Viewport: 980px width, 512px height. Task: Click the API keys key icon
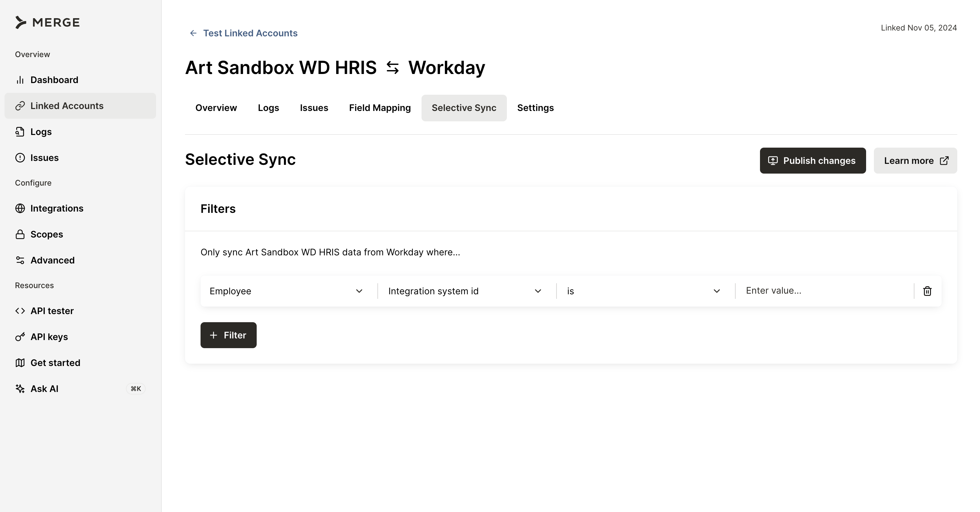tap(20, 337)
